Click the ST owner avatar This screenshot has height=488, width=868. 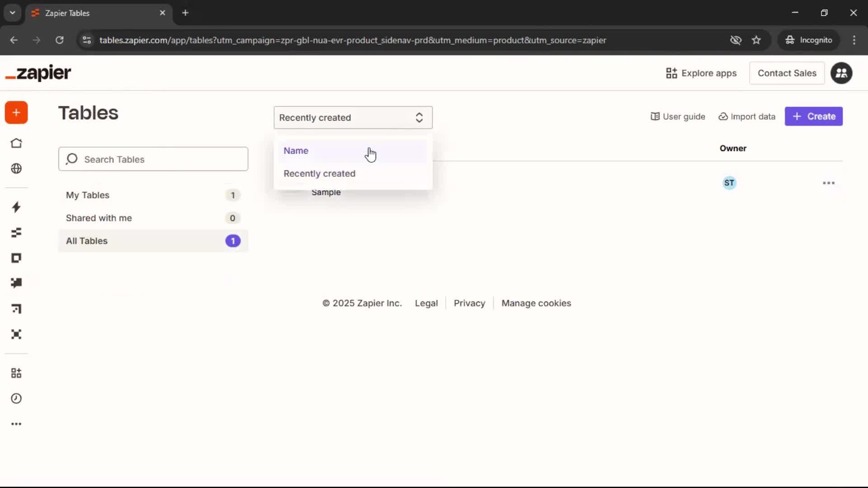click(x=729, y=183)
